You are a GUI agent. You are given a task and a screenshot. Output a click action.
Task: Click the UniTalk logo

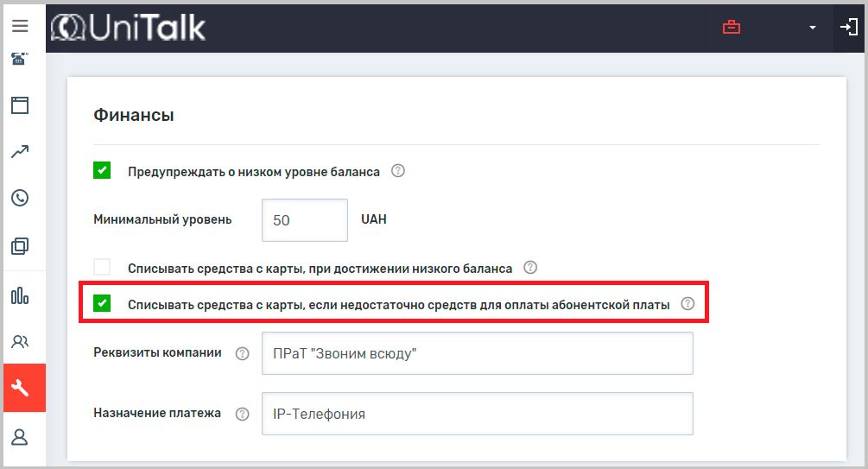click(129, 28)
